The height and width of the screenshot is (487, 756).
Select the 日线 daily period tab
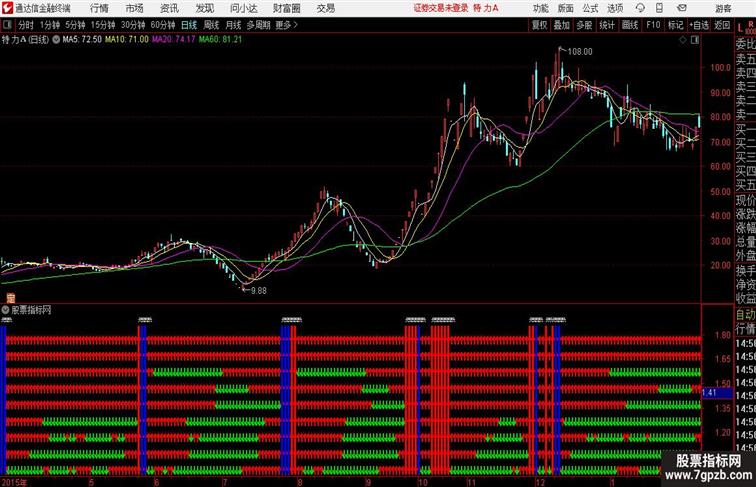point(189,25)
